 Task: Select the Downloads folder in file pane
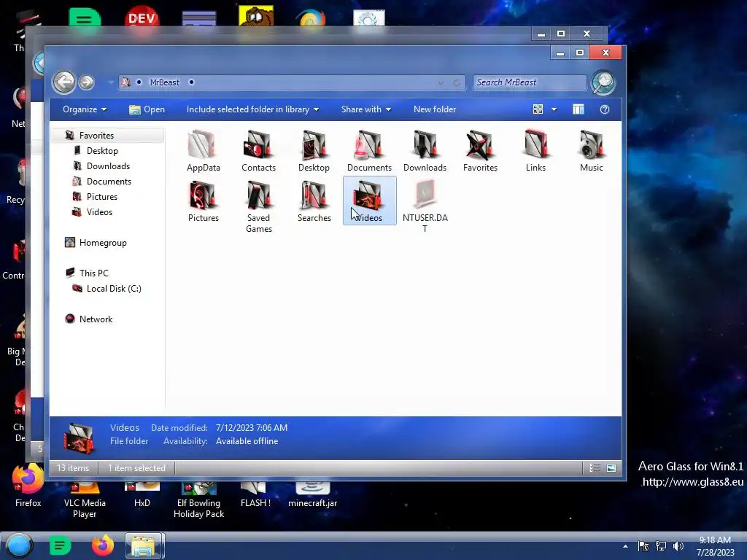tap(425, 150)
